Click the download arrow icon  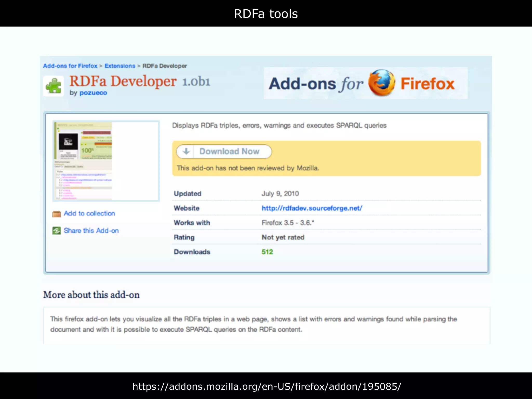(186, 151)
